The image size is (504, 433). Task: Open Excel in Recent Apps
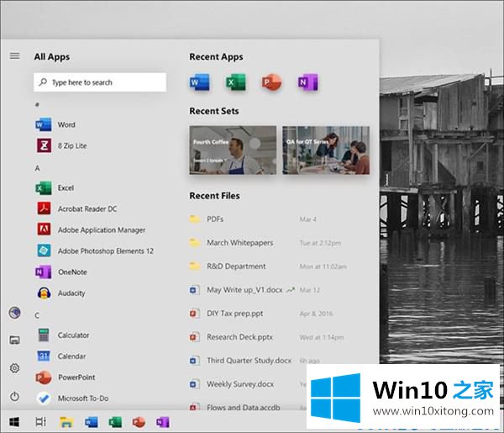pos(235,82)
